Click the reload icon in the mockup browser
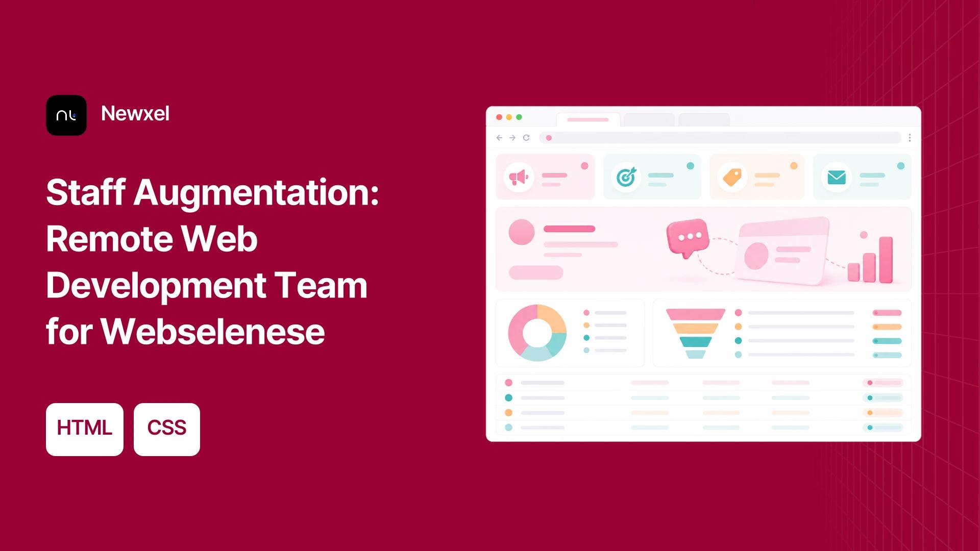 526,138
